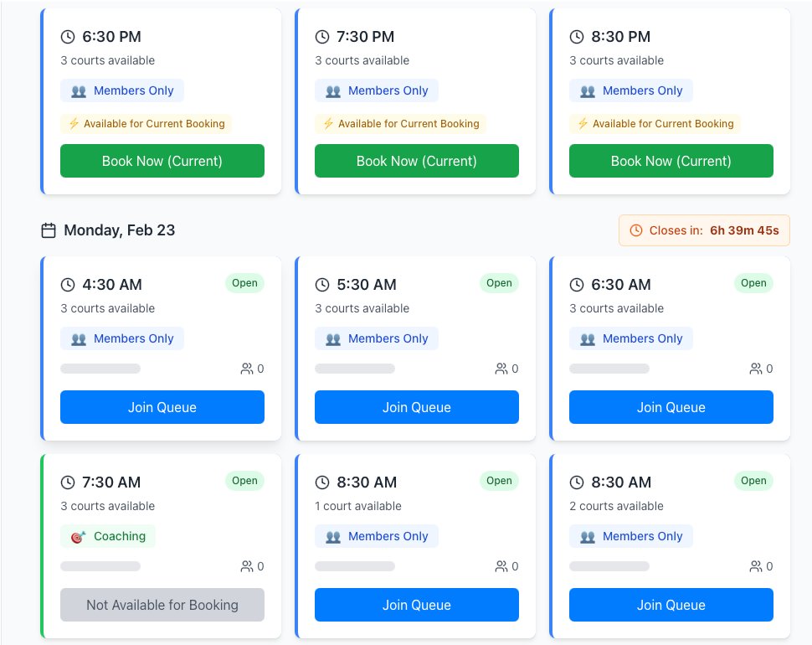Click Available for Current Booking on 6:30 PM card
The width and height of the screenshot is (812, 645).
(146, 122)
